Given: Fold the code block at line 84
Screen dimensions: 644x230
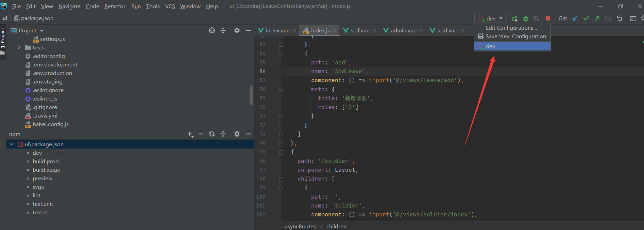Looking at the screenshot, I should tap(281, 53).
